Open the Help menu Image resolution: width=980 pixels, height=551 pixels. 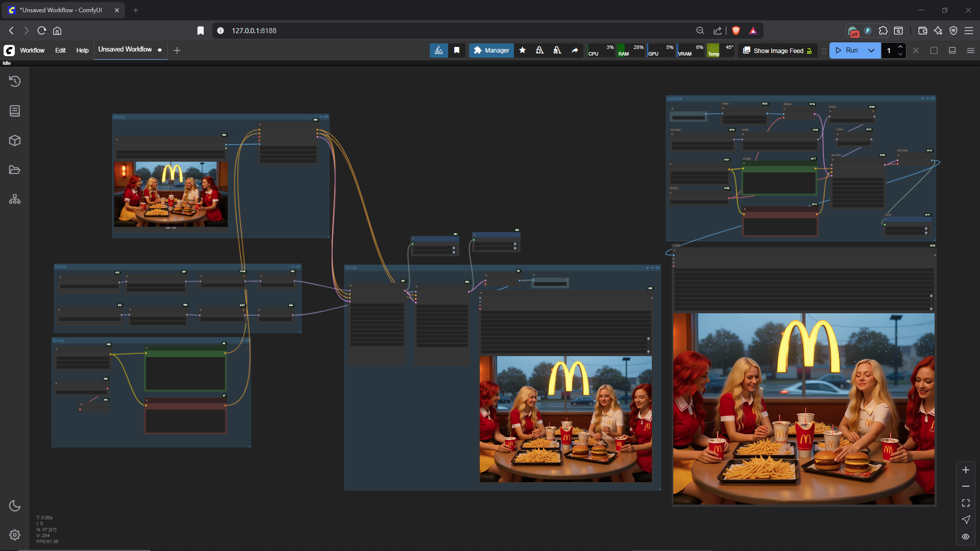(82, 50)
